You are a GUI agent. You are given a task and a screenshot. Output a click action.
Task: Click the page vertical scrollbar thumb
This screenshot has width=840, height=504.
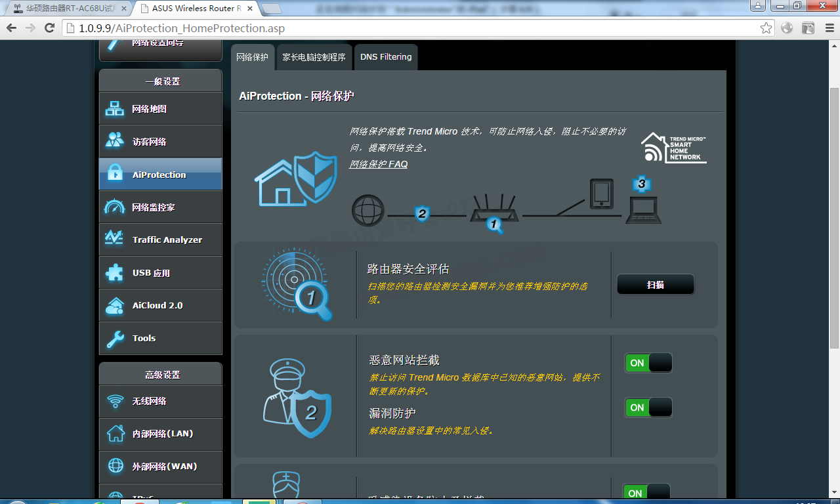coord(834,218)
